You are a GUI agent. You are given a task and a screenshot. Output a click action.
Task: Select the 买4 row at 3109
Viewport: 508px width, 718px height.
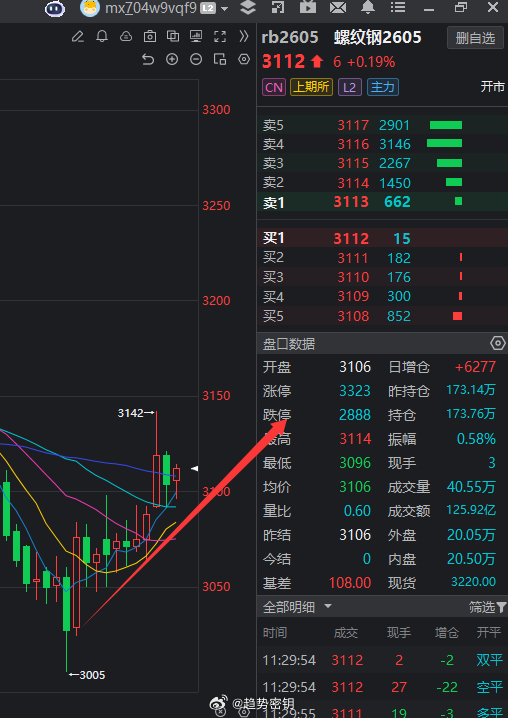coord(382,296)
